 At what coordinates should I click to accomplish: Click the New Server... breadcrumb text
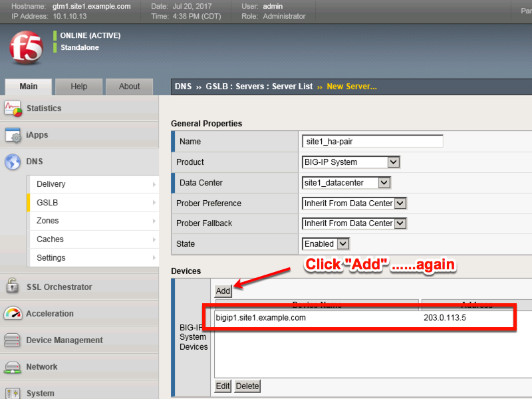click(x=352, y=86)
